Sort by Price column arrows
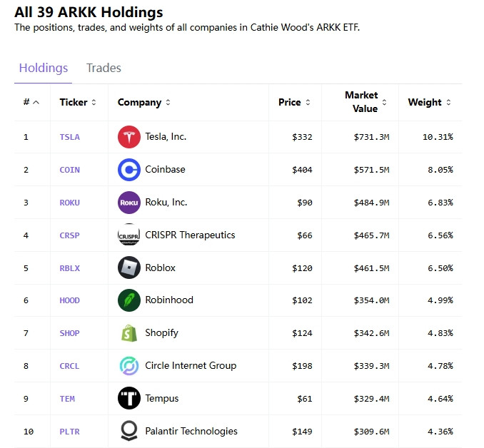 point(308,103)
